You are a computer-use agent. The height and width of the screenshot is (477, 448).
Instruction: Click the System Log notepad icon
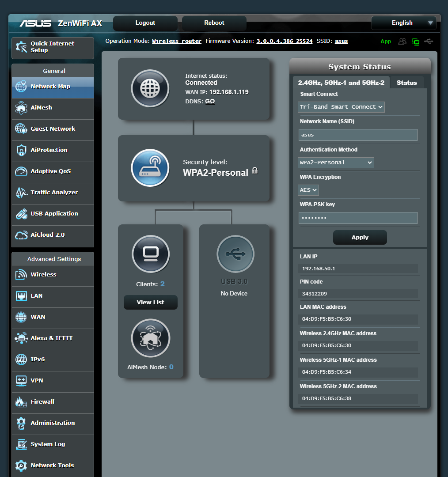click(21, 444)
